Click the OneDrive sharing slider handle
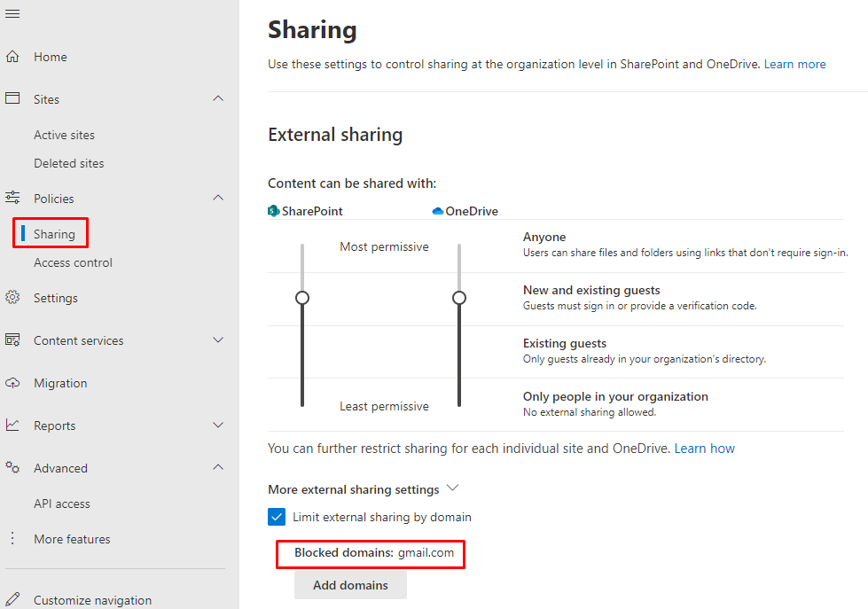The height and width of the screenshot is (609, 868). click(459, 298)
